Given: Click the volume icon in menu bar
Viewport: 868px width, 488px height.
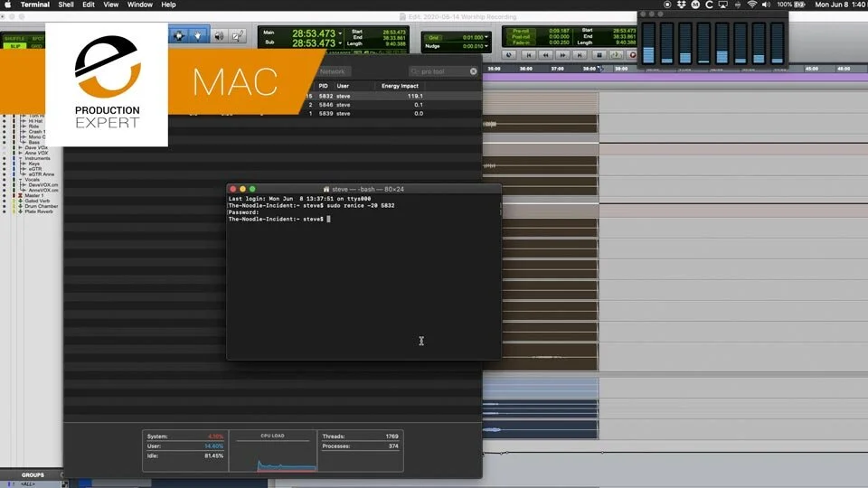Looking at the screenshot, I should [766, 5].
